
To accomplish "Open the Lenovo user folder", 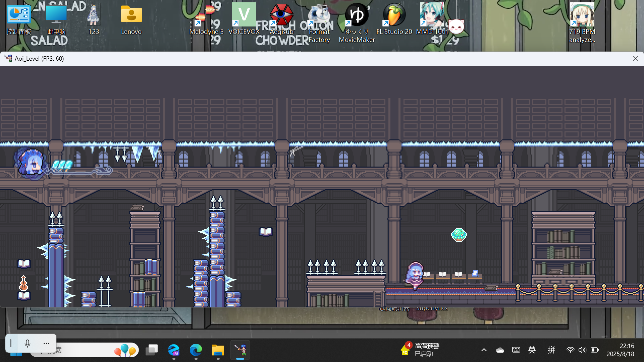I will (131, 19).
